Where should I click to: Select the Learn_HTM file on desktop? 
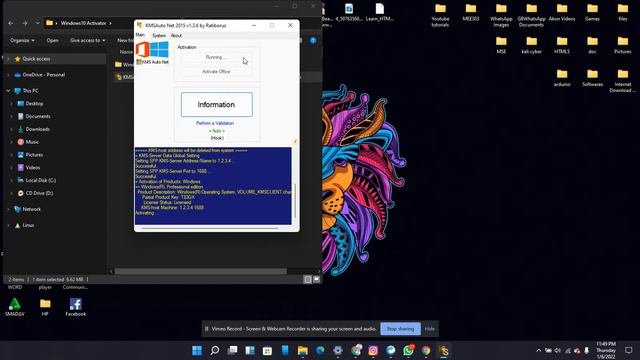coord(380,12)
